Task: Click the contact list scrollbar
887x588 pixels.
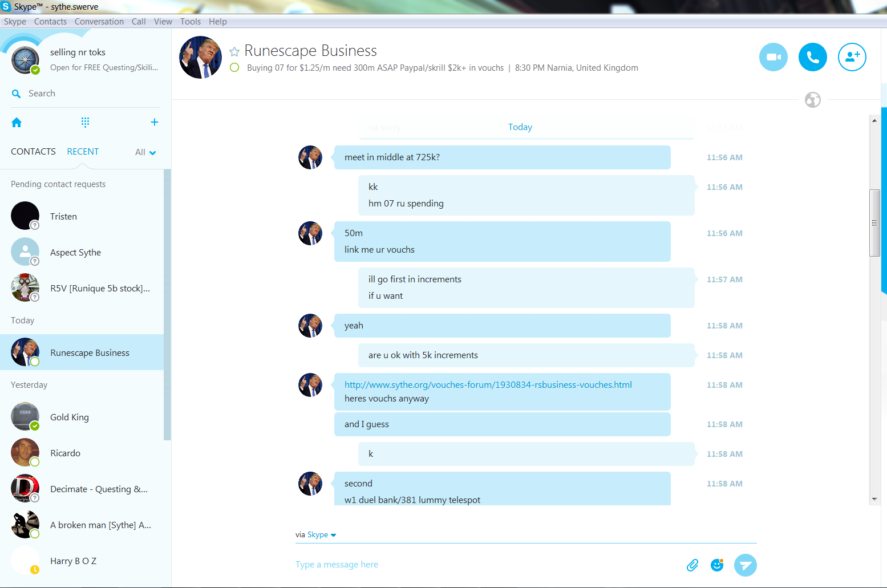Action: pyautogui.click(x=167, y=305)
